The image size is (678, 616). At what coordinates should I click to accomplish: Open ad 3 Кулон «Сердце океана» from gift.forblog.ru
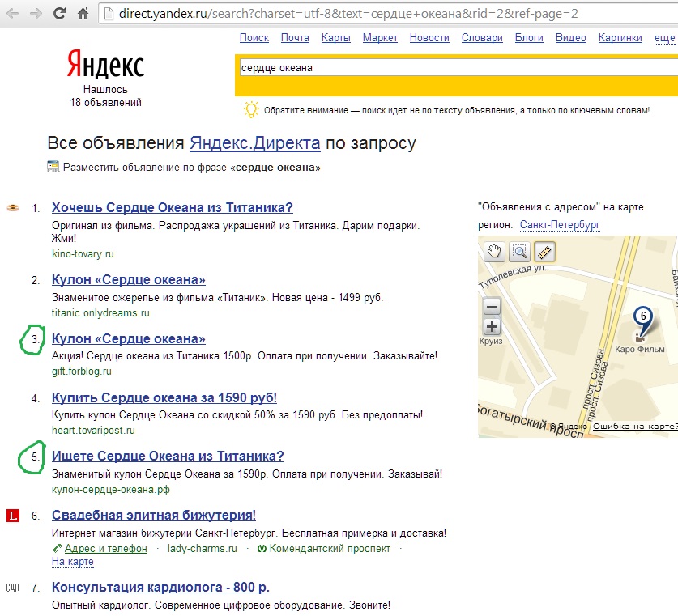point(129,338)
